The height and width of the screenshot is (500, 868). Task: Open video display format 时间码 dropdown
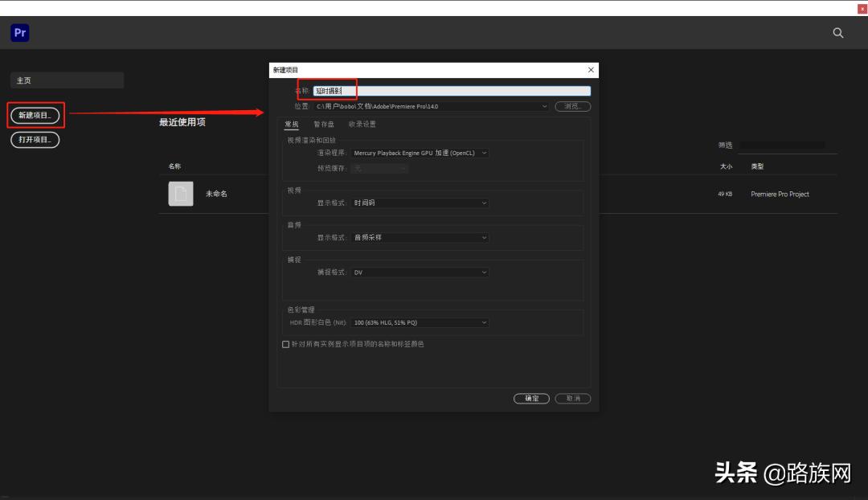(420, 203)
